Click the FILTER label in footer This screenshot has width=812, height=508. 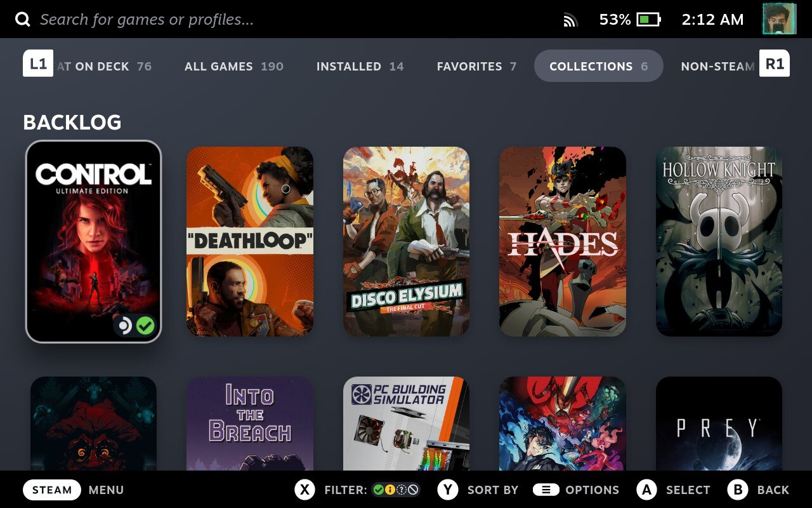click(x=345, y=490)
